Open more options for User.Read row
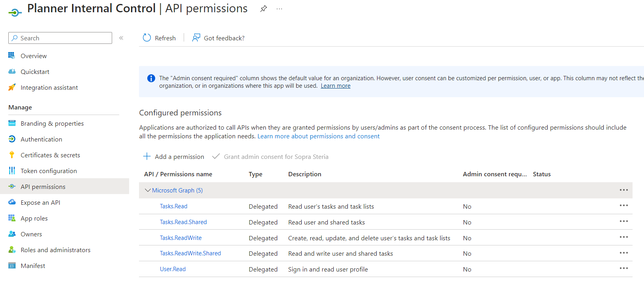The width and height of the screenshot is (644, 281). tap(623, 268)
